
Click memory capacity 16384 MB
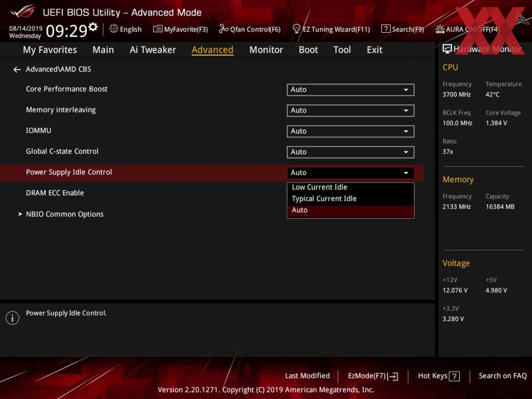(x=500, y=207)
